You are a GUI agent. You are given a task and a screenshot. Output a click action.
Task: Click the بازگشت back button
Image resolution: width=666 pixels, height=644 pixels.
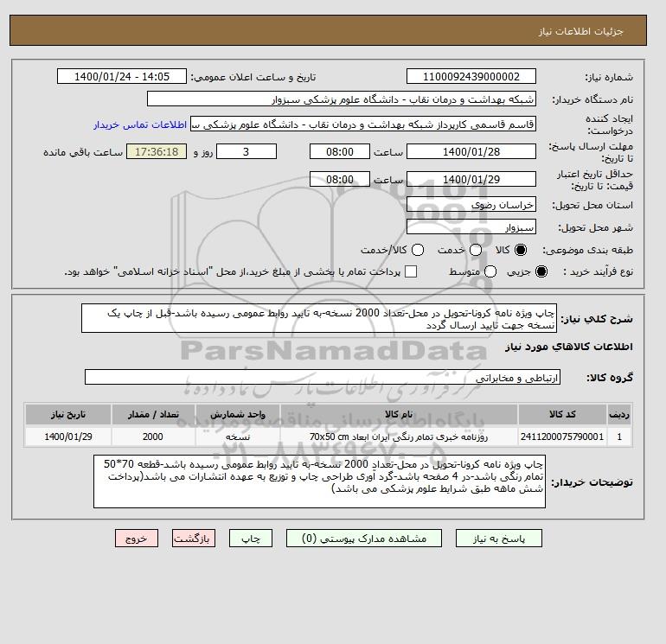194,539
